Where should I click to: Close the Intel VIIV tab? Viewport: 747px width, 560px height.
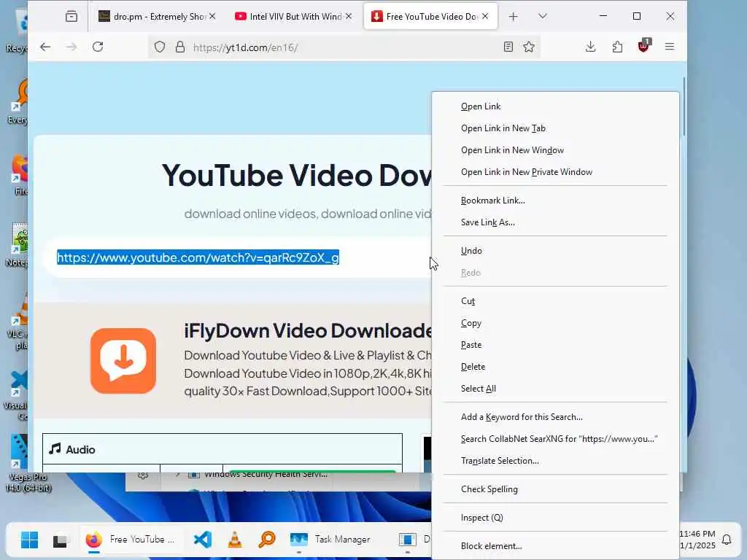[349, 16]
